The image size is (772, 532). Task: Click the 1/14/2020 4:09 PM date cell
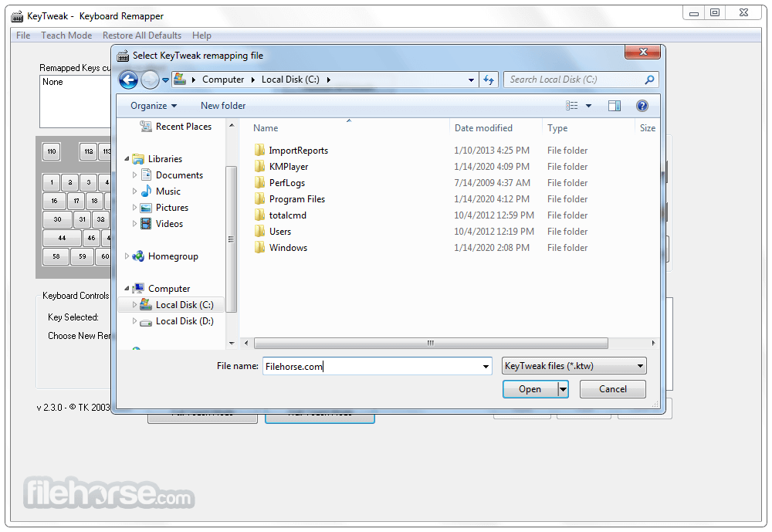[491, 167]
